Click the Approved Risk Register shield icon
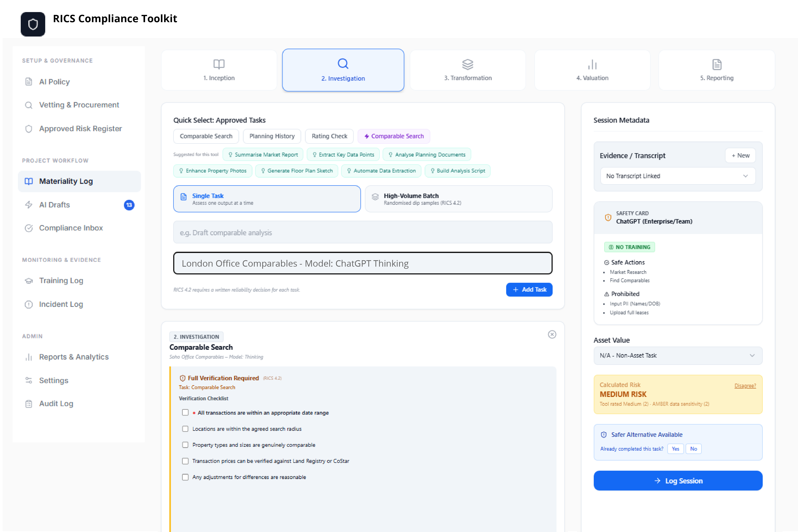The width and height of the screenshot is (798, 532). point(29,129)
